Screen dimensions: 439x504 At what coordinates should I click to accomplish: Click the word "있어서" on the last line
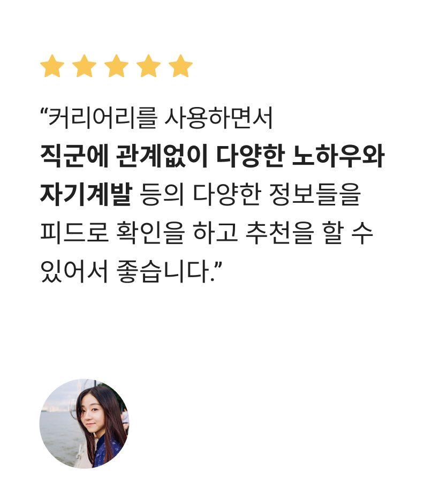coord(74,271)
